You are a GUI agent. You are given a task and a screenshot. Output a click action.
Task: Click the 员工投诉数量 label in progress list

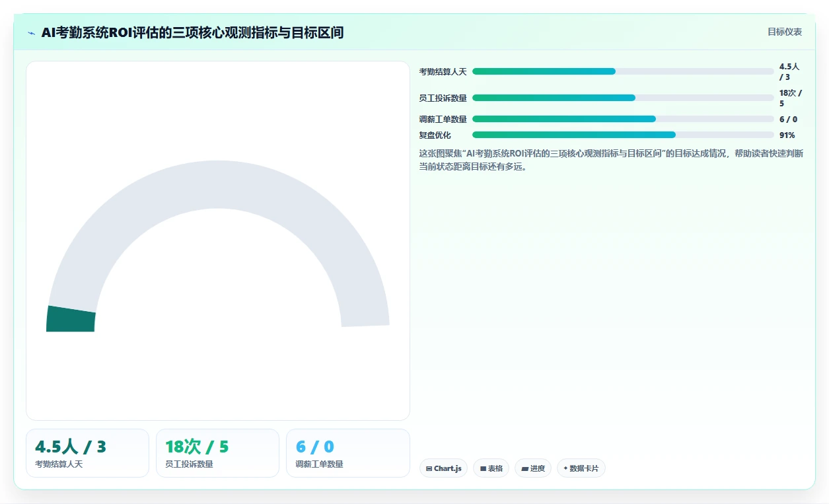pos(443,98)
